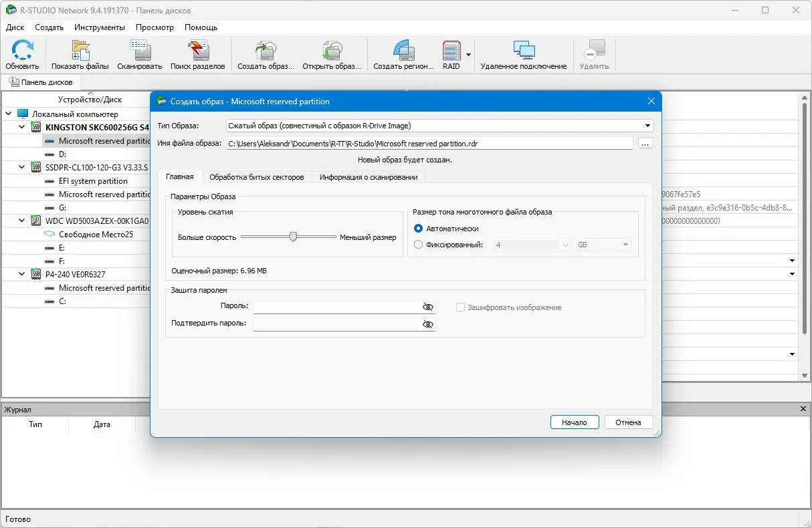Collapse the P4-240 VE0R6327 node
Viewport: 812px width, 528px height.
tap(22, 274)
